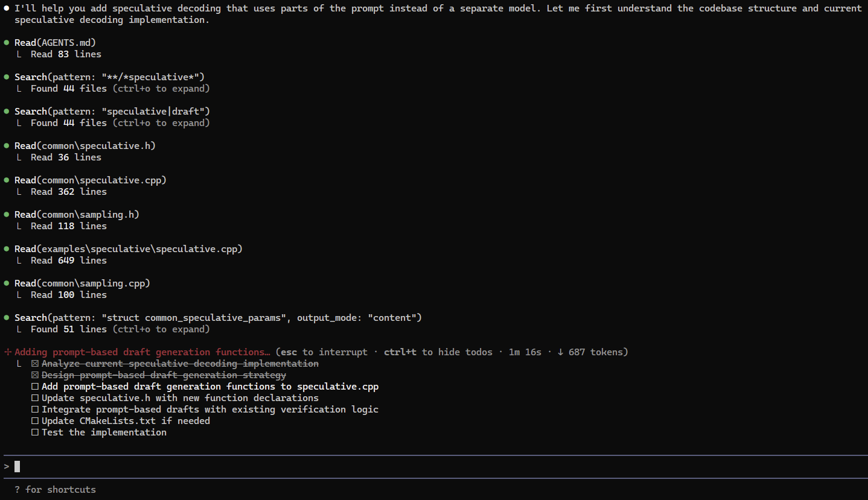Click the Read(common\sampling.cpp) tool call

pyautogui.click(x=83, y=283)
